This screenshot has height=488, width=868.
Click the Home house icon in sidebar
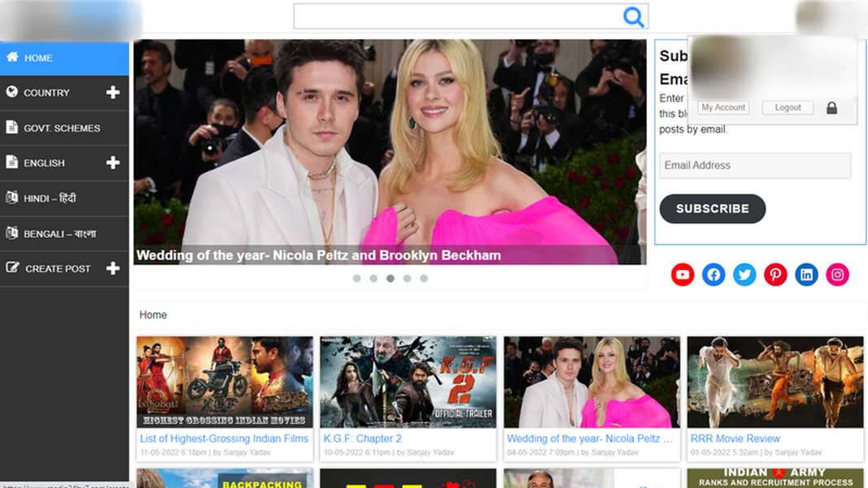tap(12, 57)
